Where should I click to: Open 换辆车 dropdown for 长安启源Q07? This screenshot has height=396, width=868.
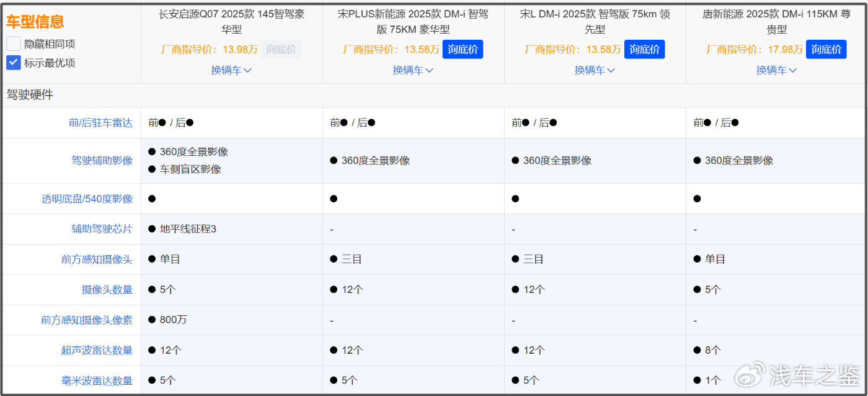click(x=231, y=70)
